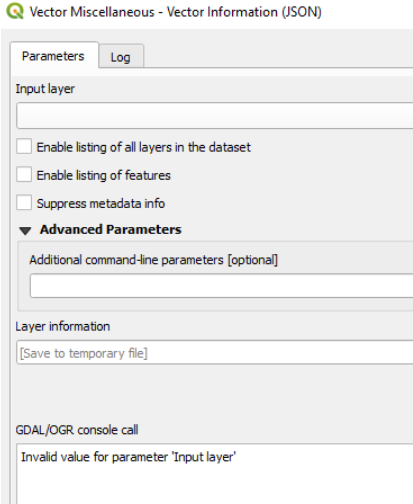Enable listing of all layers in the dataset
This screenshot has height=504, width=413.
pos(24,147)
